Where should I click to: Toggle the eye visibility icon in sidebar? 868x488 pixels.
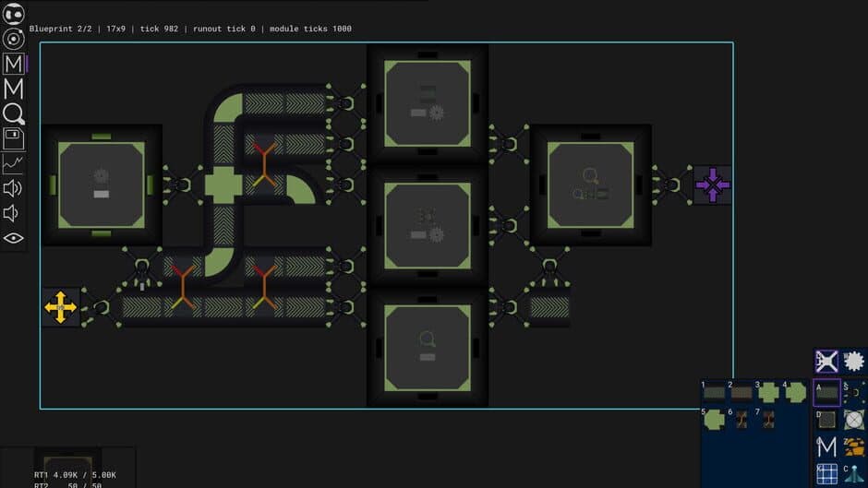coord(13,239)
